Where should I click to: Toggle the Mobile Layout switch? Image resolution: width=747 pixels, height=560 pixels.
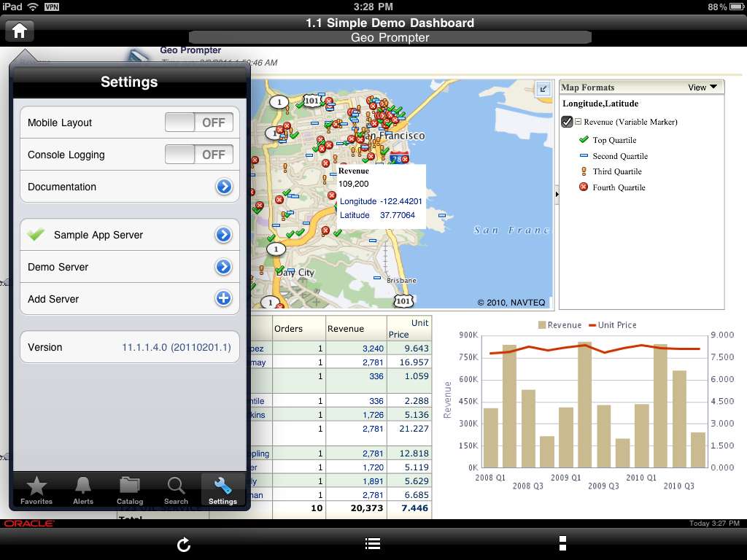coord(198,122)
